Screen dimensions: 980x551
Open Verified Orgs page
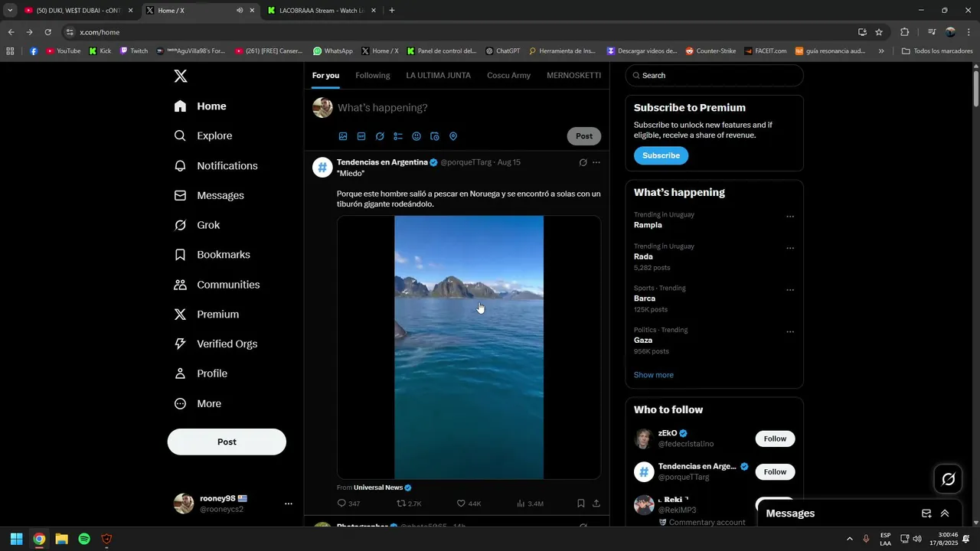216,344
